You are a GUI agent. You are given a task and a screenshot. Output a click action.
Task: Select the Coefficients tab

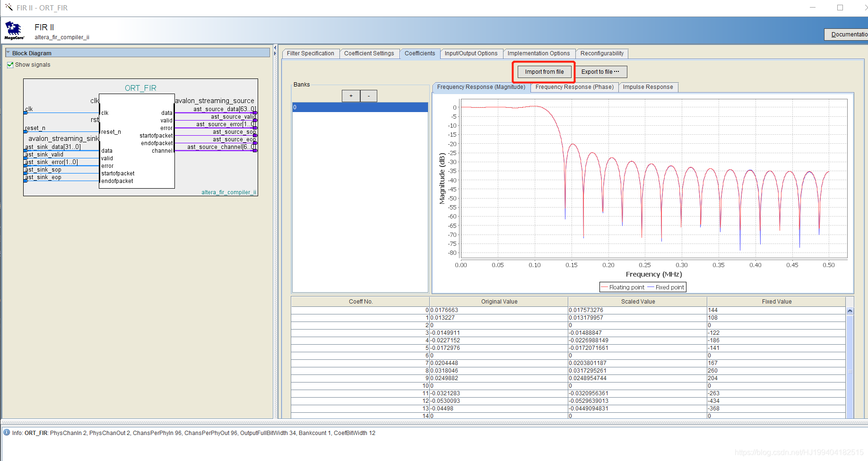[x=420, y=53]
